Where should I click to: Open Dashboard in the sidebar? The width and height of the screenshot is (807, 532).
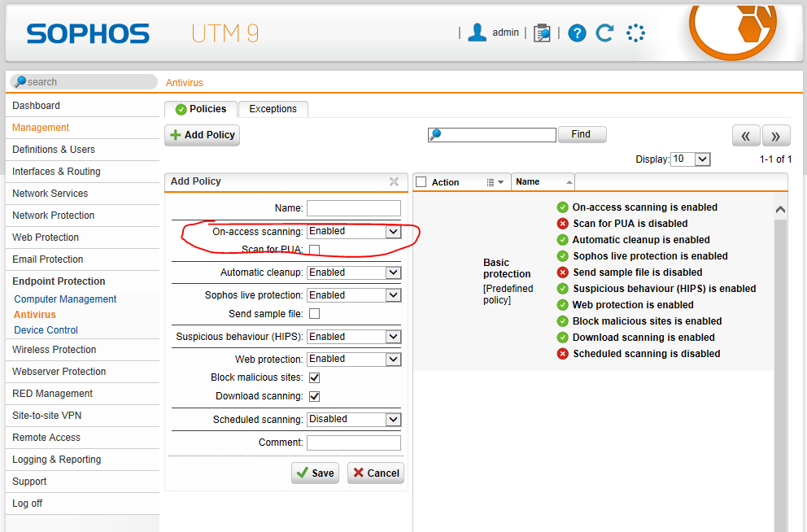click(82, 106)
